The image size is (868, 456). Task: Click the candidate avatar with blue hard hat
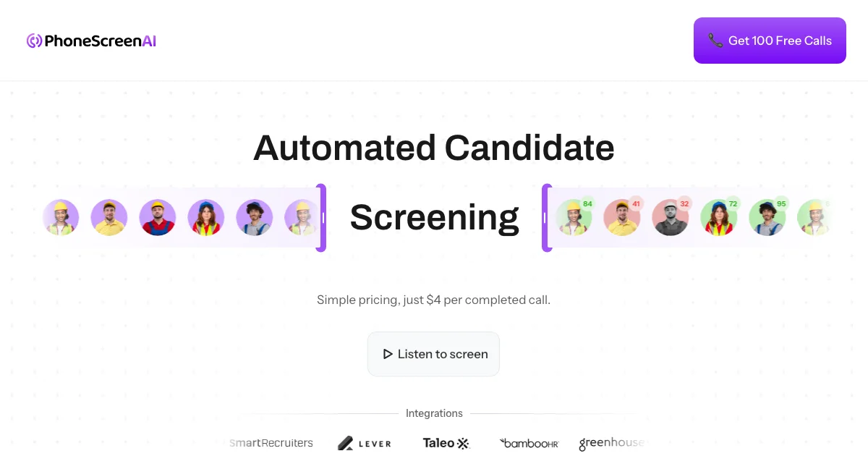(x=206, y=217)
